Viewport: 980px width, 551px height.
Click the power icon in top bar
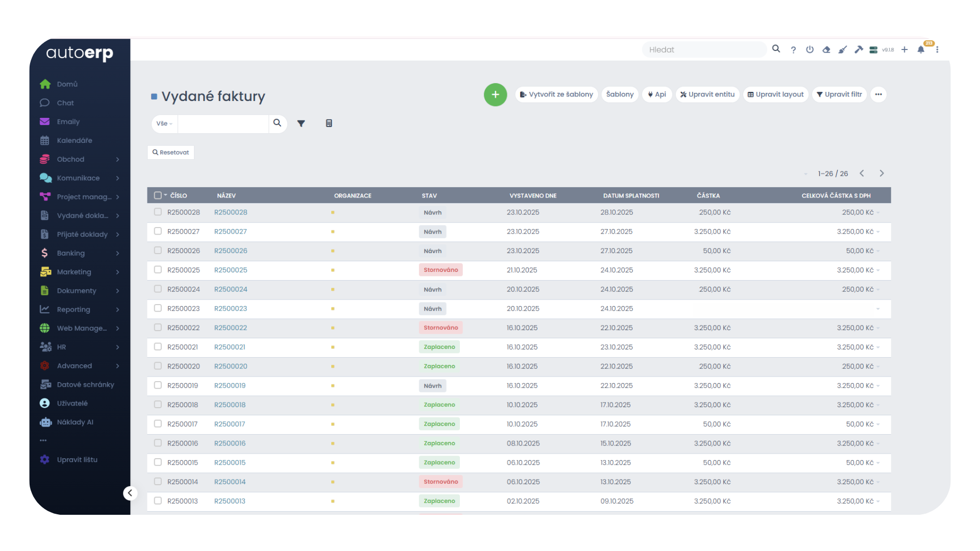click(810, 50)
